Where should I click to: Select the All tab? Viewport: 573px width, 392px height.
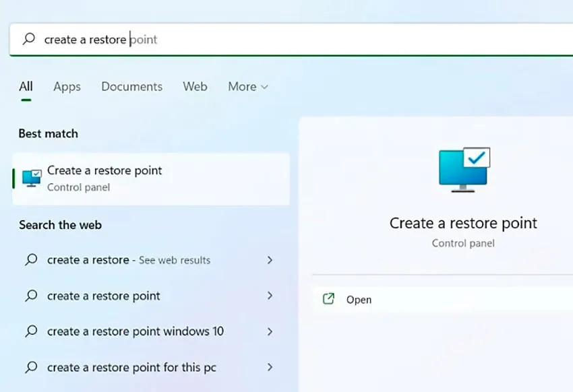click(26, 86)
